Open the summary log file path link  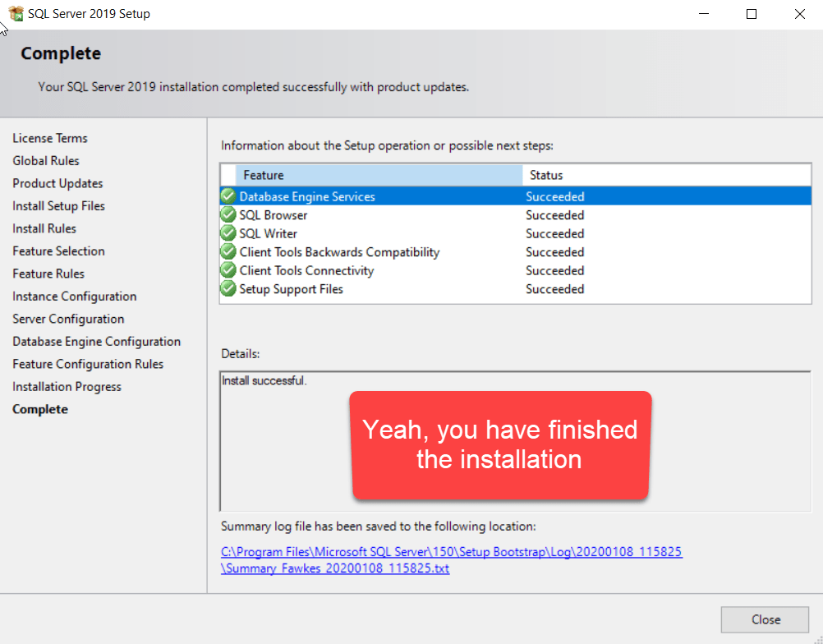(452, 552)
